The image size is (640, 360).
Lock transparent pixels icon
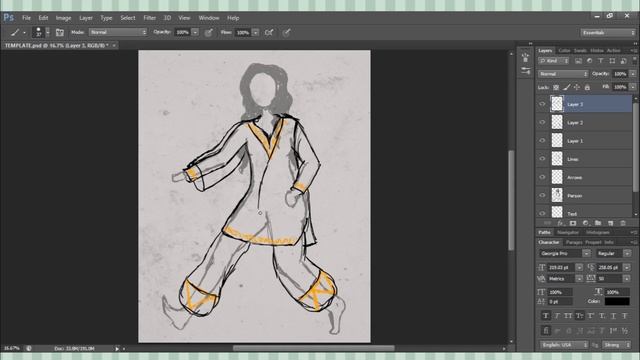coord(556,87)
